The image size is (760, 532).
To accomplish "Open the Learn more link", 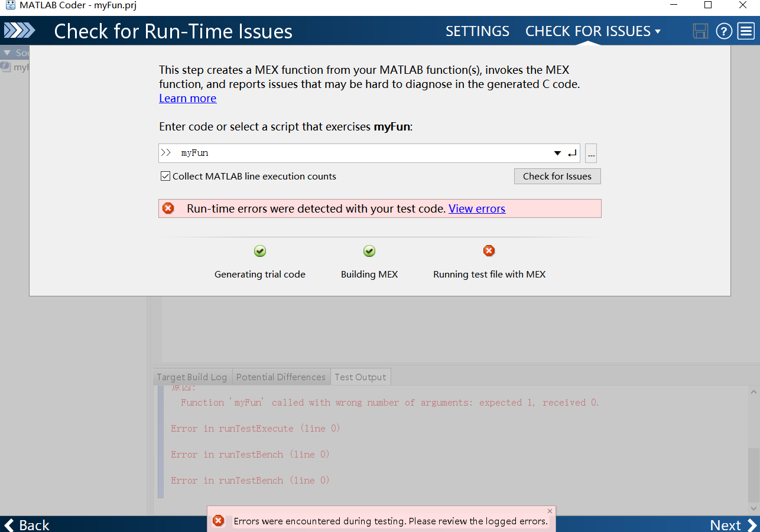I will pos(188,98).
